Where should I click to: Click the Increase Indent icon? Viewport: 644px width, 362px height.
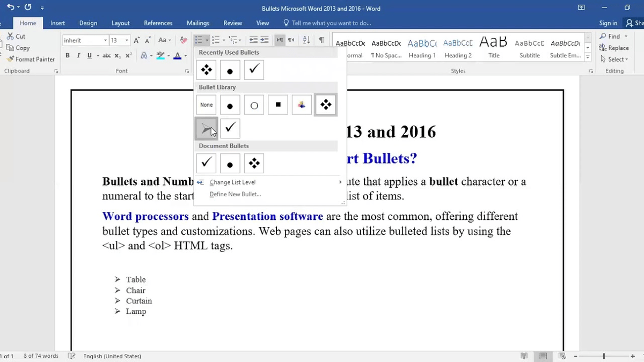pos(265,40)
